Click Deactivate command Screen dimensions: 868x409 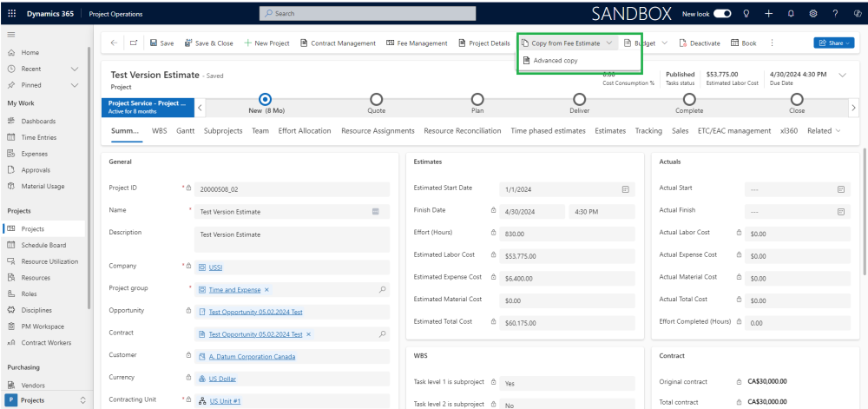click(x=700, y=43)
